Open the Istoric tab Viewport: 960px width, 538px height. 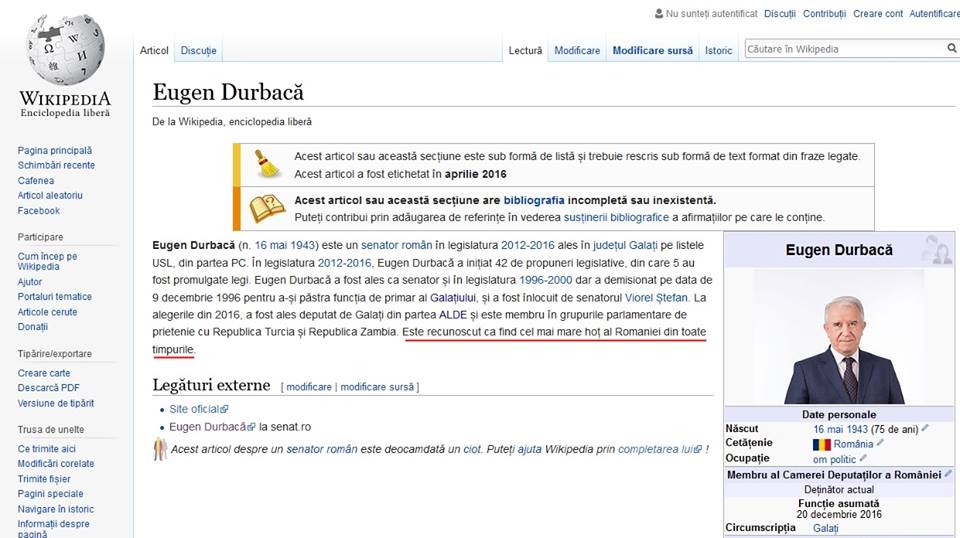[718, 50]
